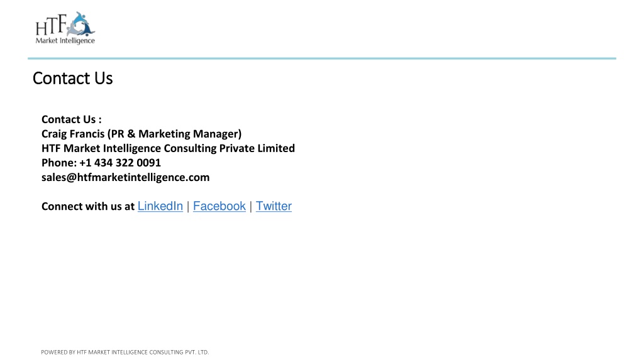Click the bold 'Contact Us :' line
This screenshot has width=644, height=362.
point(72,119)
